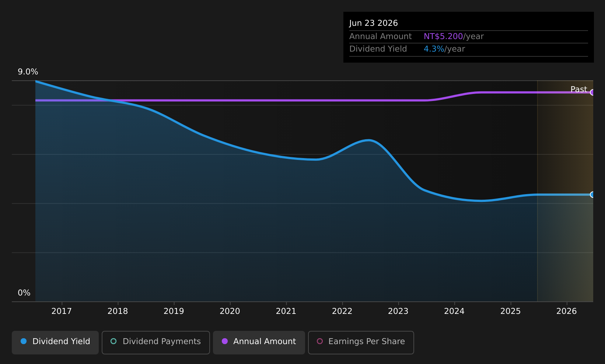The image size is (605, 364).
Task: Toggle the Annual Amount legend button
Action: (x=259, y=343)
